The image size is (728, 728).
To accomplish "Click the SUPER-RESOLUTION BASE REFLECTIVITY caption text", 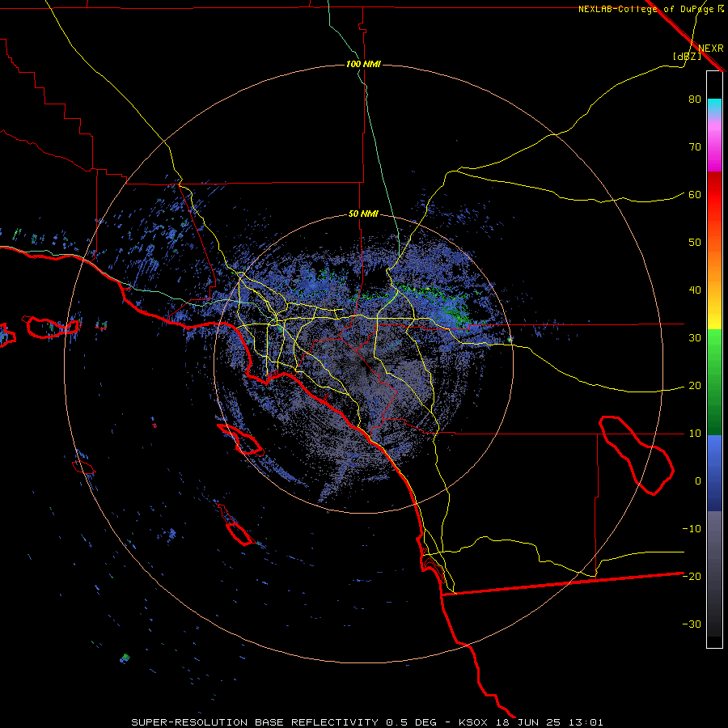I will [x=255, y=722].
